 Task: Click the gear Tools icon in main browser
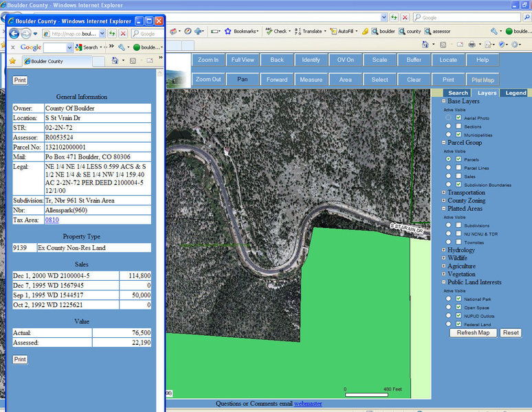tap(515, 45)
